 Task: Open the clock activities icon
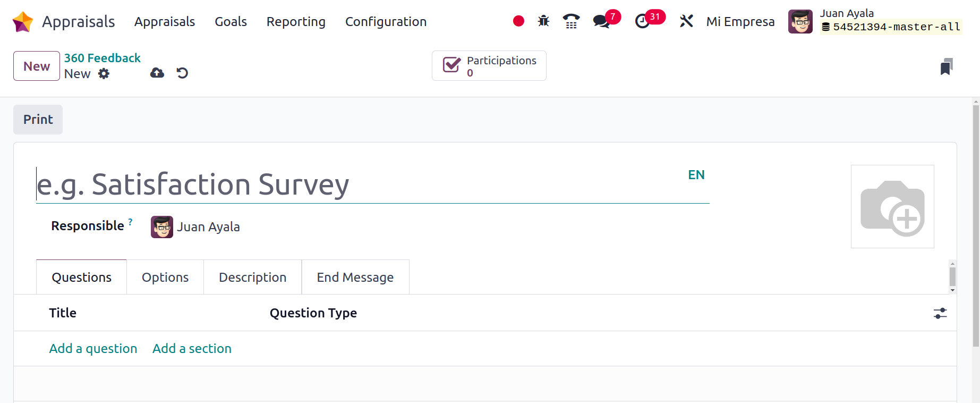point(642,21)
